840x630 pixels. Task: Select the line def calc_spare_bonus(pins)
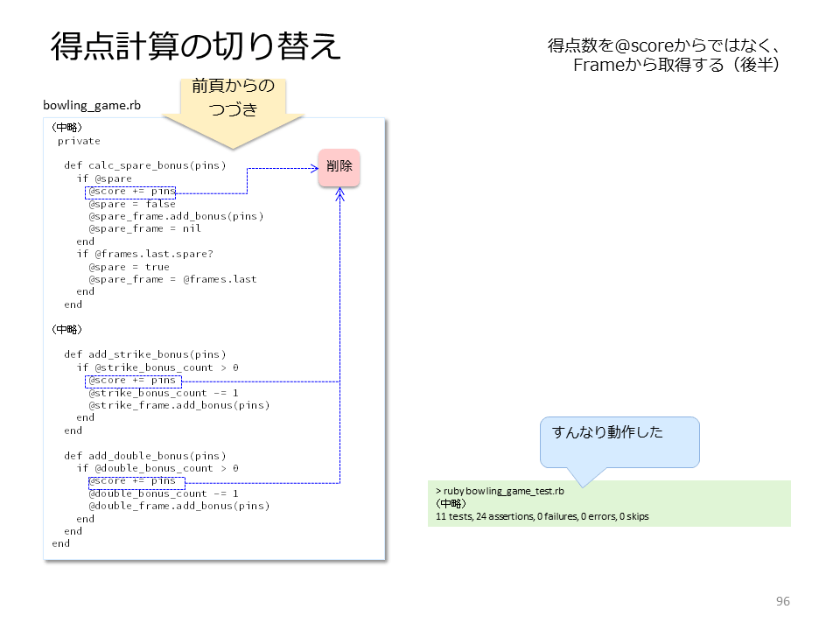pos(145,165)
